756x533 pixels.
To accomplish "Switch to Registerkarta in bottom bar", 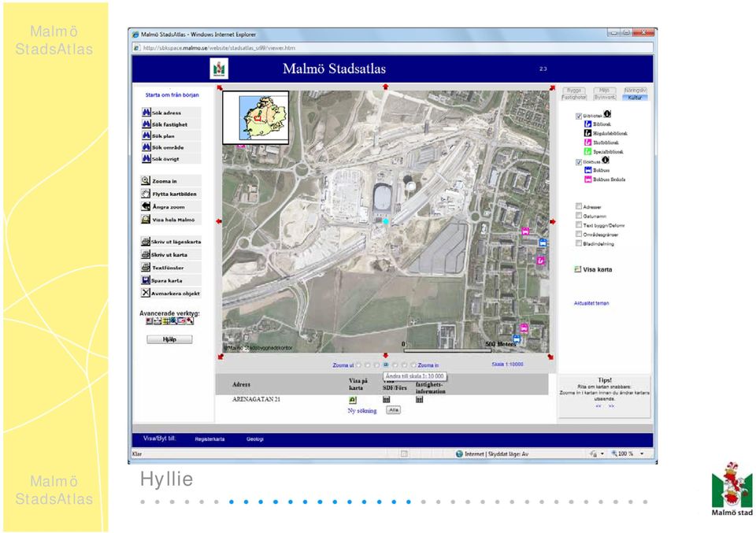I will point(209,439).
